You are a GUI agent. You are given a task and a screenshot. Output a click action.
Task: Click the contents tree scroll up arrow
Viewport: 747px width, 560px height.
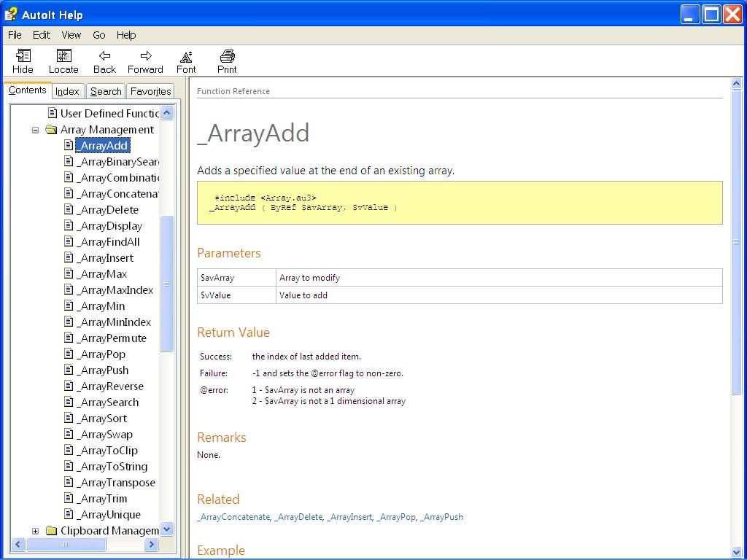coord(167,113)
